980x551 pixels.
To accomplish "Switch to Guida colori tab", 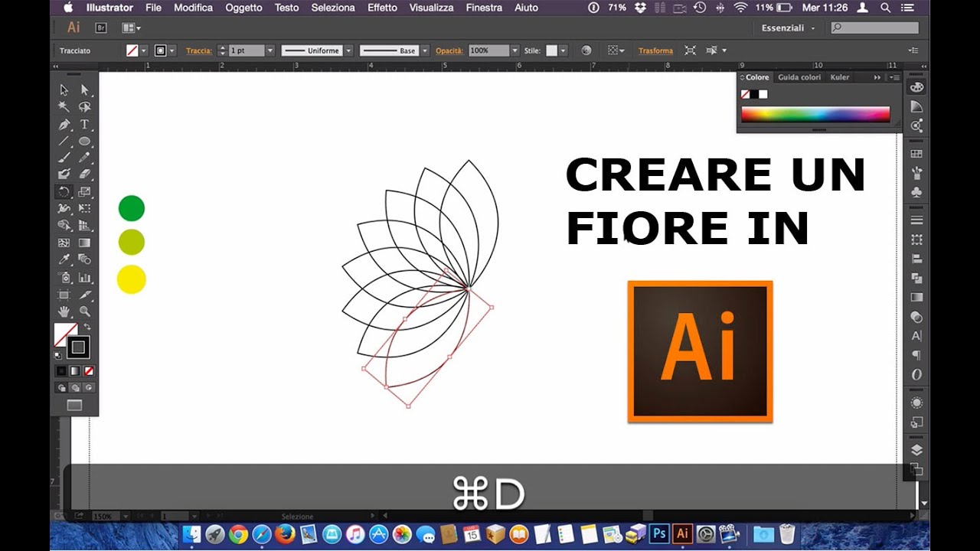I will (x=799, y=77).
